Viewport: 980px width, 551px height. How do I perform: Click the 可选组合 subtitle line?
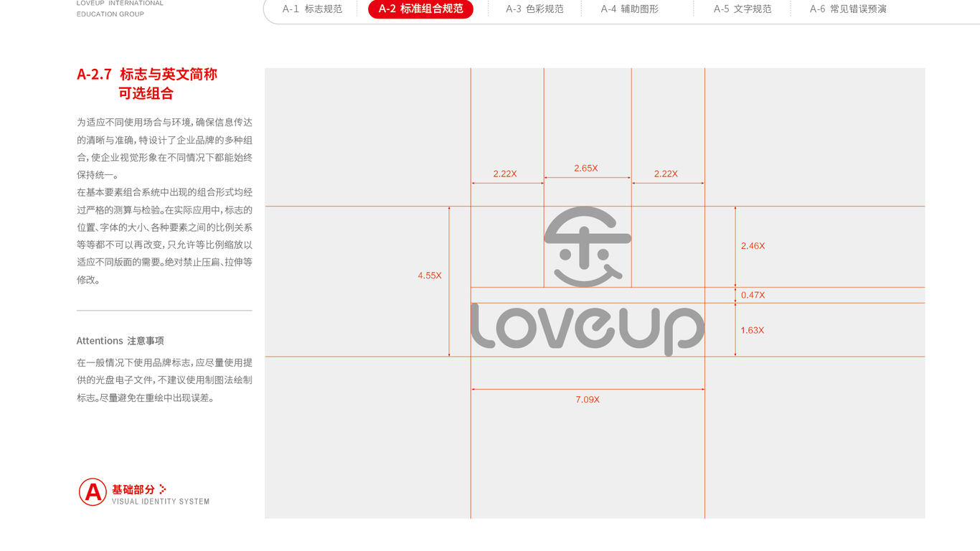coord(146,93)
